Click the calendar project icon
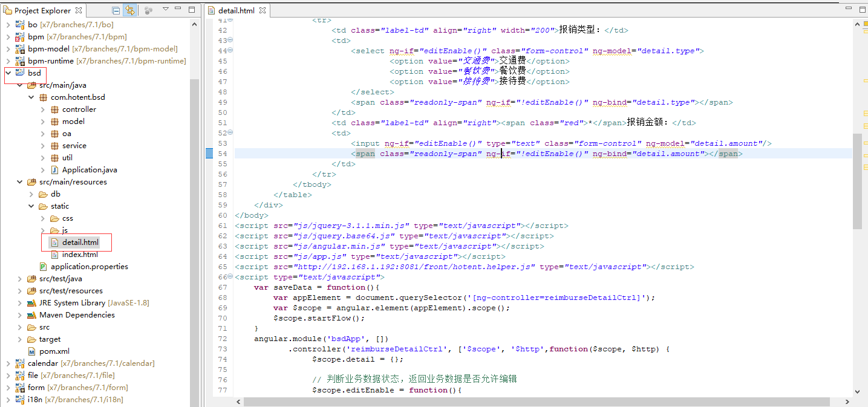Viewport: 868px width, 407px height. pos(20,363)
